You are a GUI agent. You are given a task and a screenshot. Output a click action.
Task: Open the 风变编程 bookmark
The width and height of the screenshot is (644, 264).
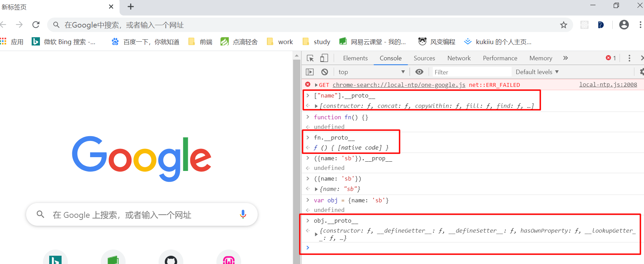pos(437,42)
